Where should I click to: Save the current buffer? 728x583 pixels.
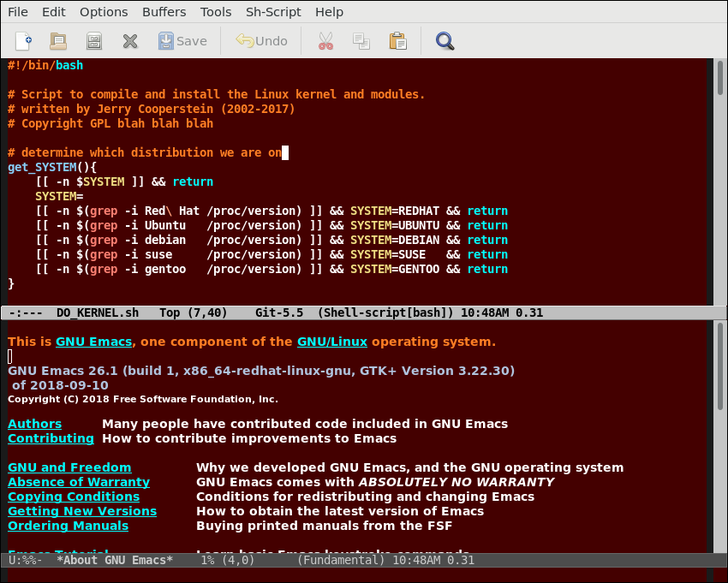(x=182, y=41)
